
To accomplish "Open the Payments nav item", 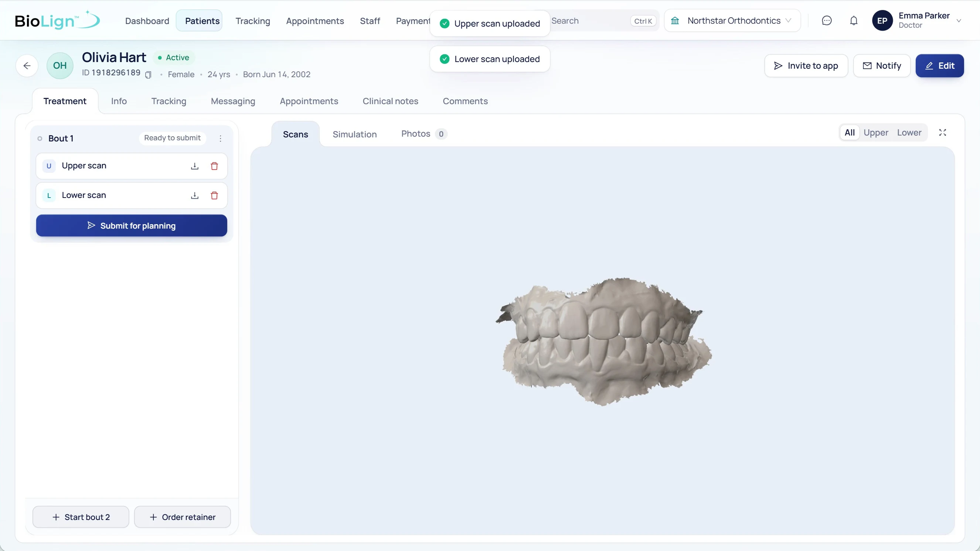I will coord(413,21).
